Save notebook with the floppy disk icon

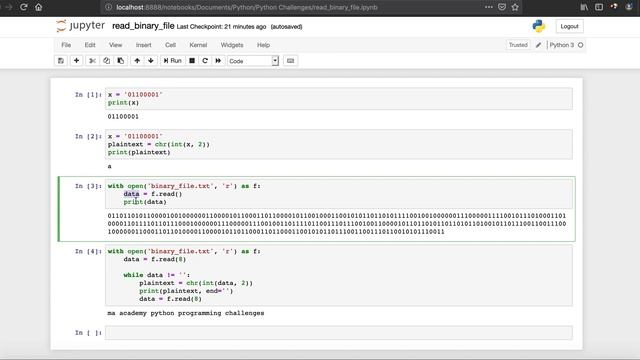(x=61, y=61)
